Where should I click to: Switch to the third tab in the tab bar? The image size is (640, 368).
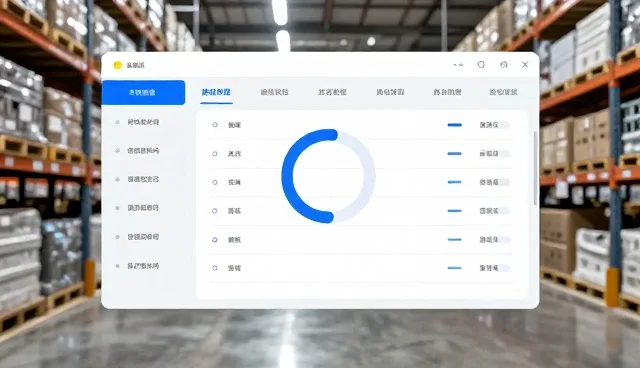coord(332,92)
